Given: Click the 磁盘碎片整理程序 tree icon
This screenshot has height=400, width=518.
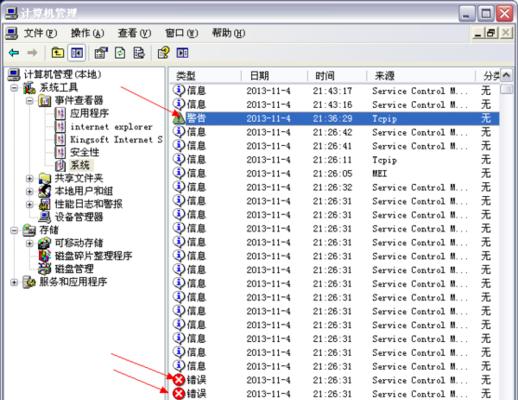Looking at the screenshot, I should pyautogui.click(x=44, y=256).
